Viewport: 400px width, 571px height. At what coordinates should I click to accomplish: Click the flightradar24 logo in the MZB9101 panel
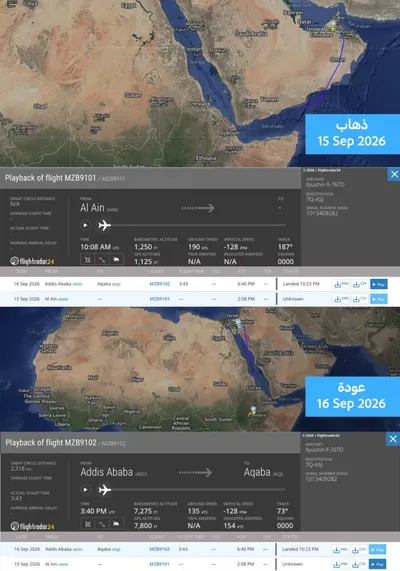[32, 261]
